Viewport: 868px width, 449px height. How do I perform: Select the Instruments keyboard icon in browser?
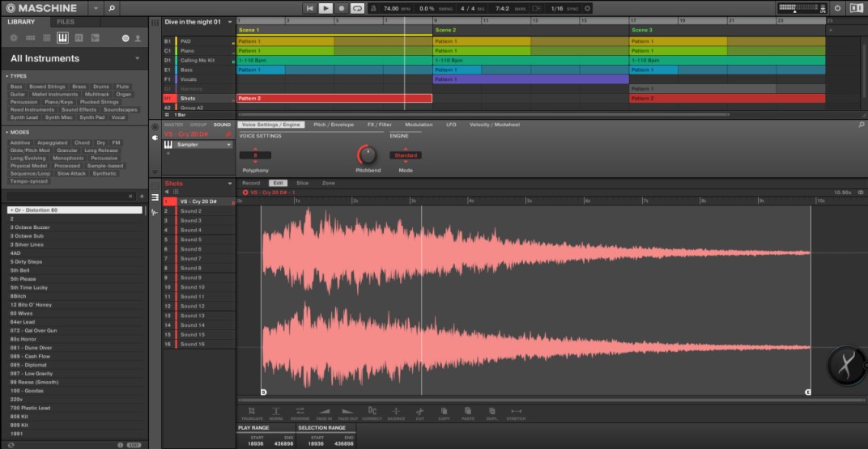tap(62, 37)
